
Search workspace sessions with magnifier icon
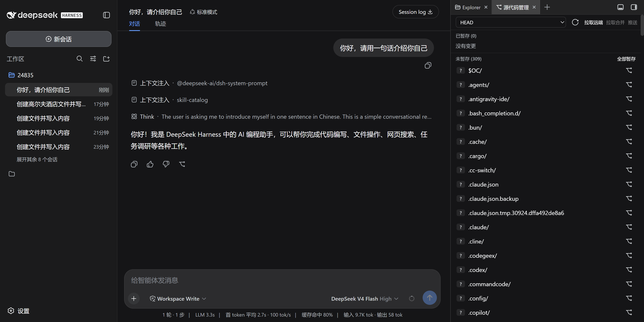click(79, 59)
